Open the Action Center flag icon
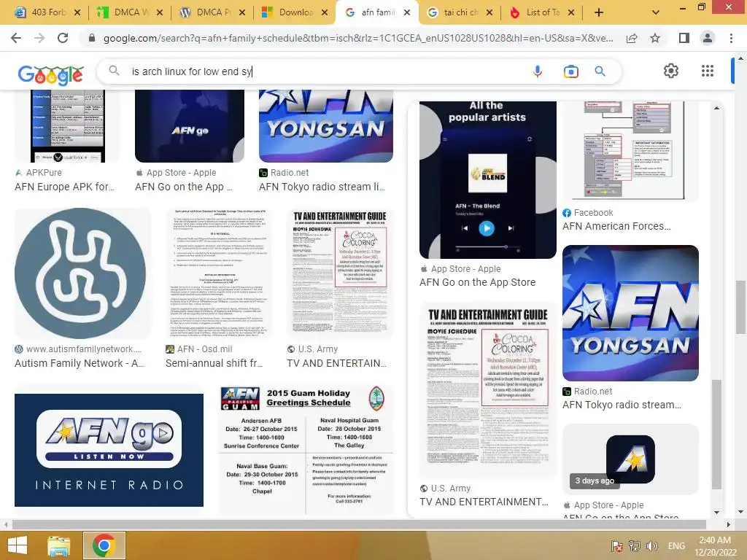The image size is (747, 560). click(617, 545)
